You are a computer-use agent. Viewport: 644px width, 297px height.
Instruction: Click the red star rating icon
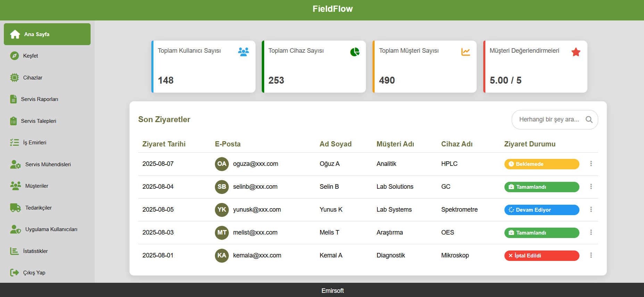click(576, 52)
